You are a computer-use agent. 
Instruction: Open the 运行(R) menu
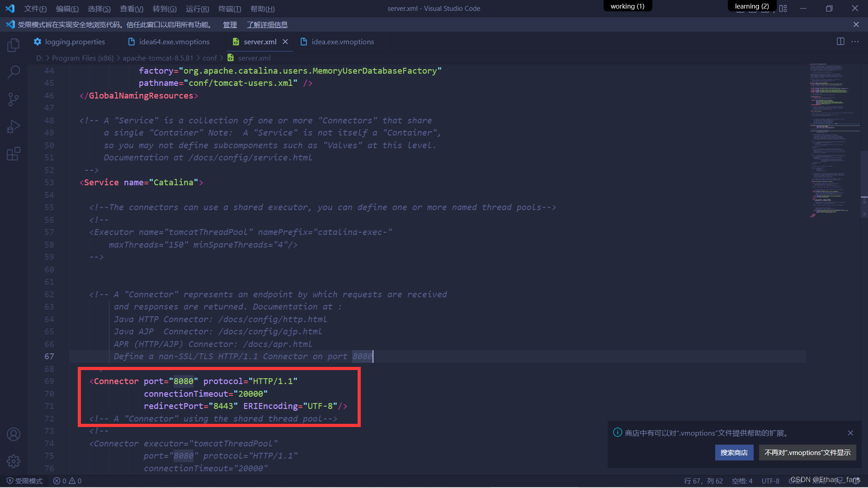[x=197, y=9]
